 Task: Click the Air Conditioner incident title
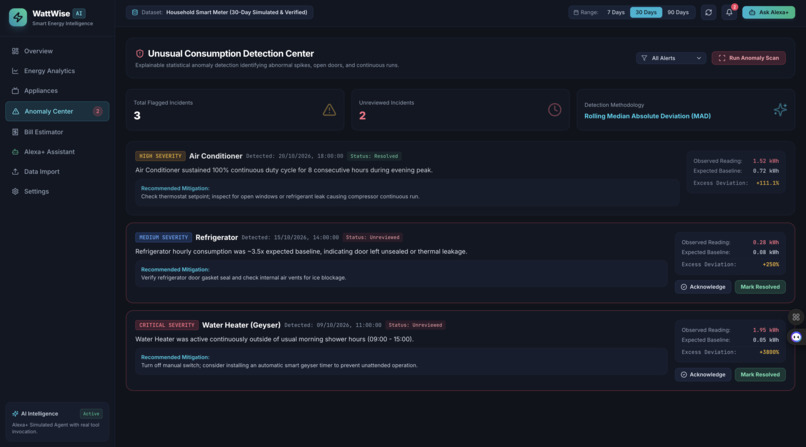tap(215, 156)
